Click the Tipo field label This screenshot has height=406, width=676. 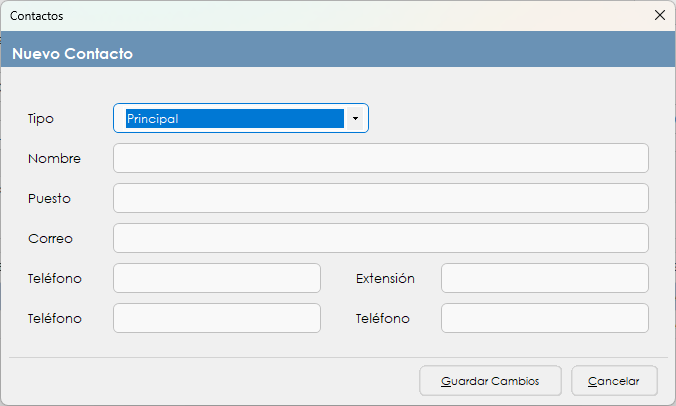(x=41, y=119)
